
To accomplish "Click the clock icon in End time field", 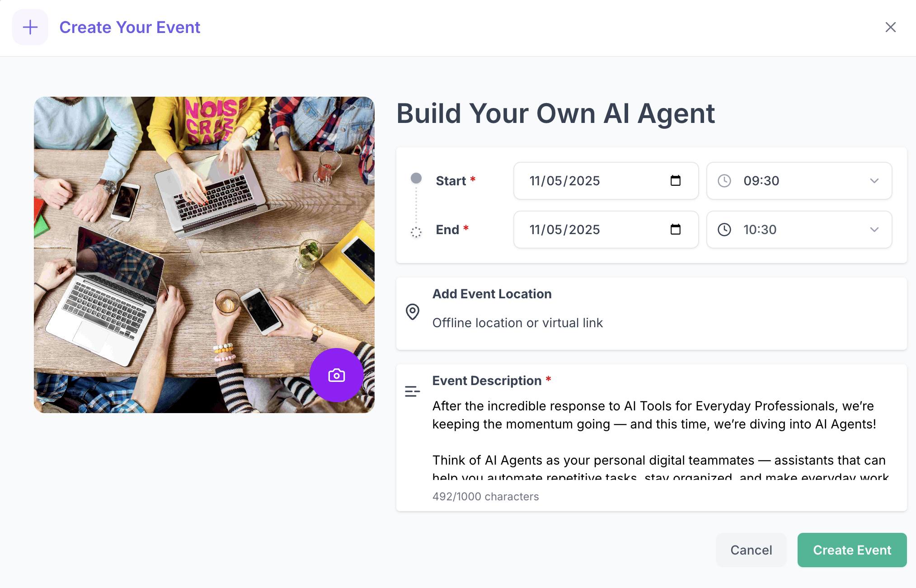I will tap(724, 230).
